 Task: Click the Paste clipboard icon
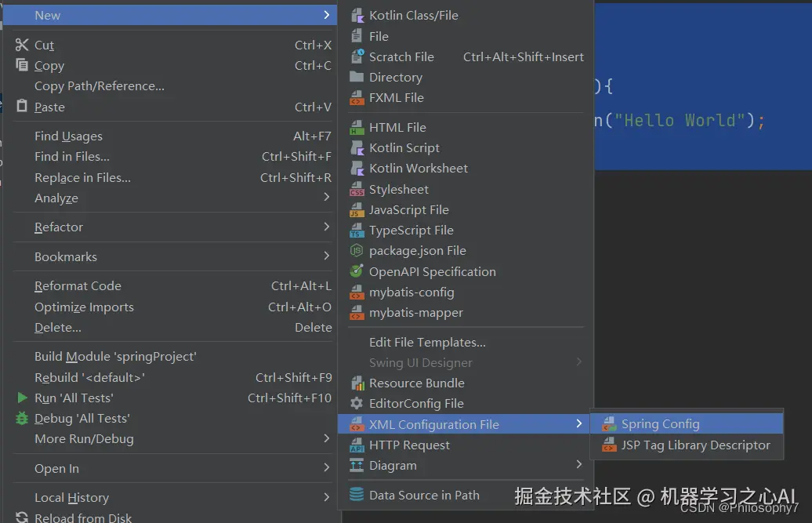pos(22,106)
